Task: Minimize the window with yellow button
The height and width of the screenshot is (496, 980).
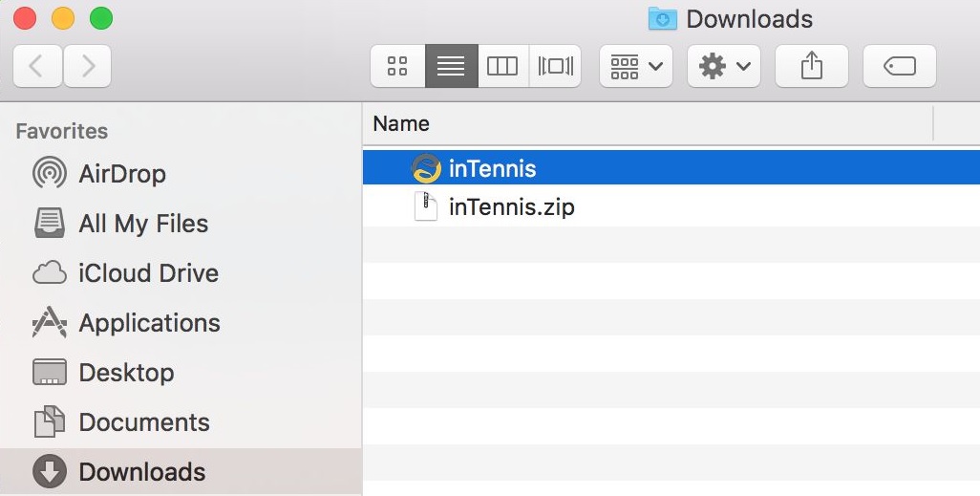Action: [63, 18]
